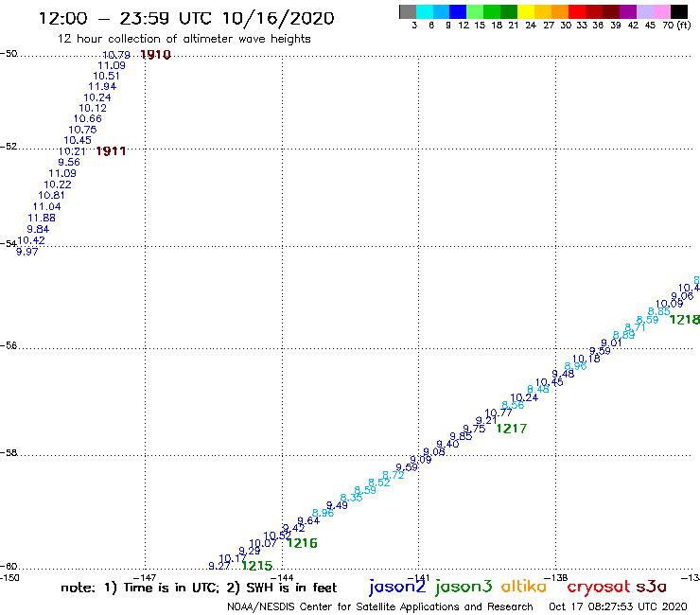
Task: Select the cryosat satellite label
Action: click(x=599, y=587)
